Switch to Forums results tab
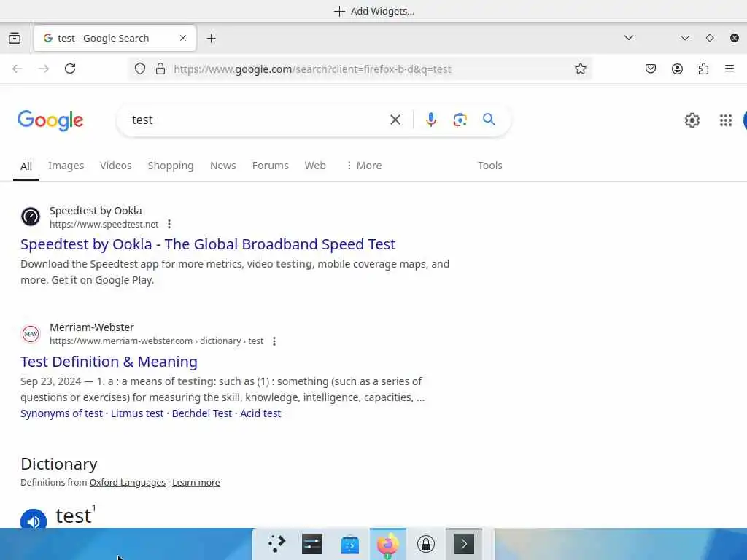747x560 pixels. [270, 166]
